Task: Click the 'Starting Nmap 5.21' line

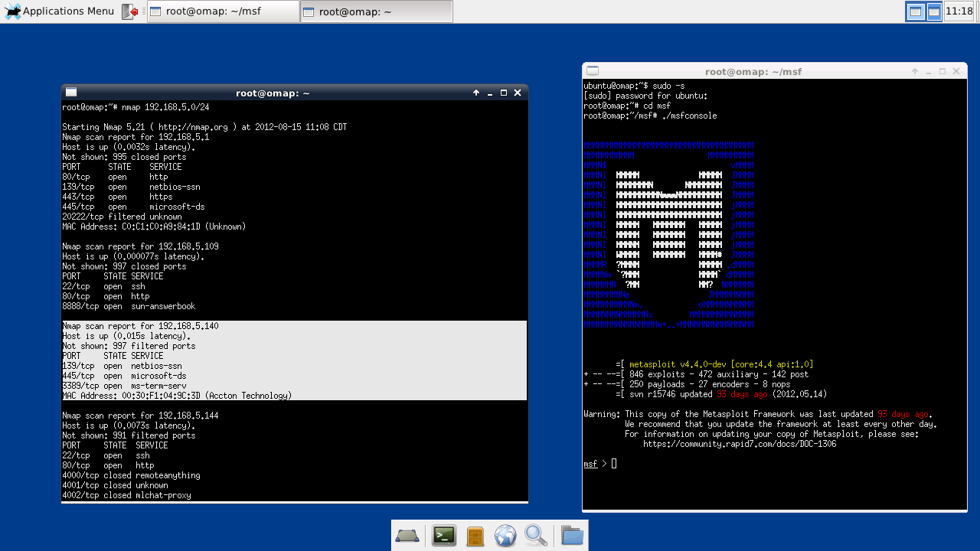Action: click(x=204, y=127)
